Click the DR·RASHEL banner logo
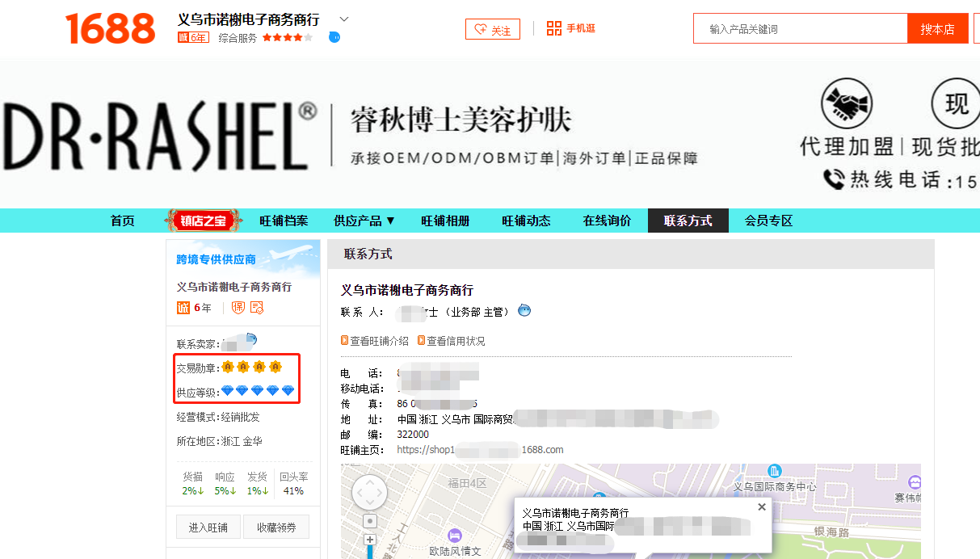980x559 pixels. (158, 135)
